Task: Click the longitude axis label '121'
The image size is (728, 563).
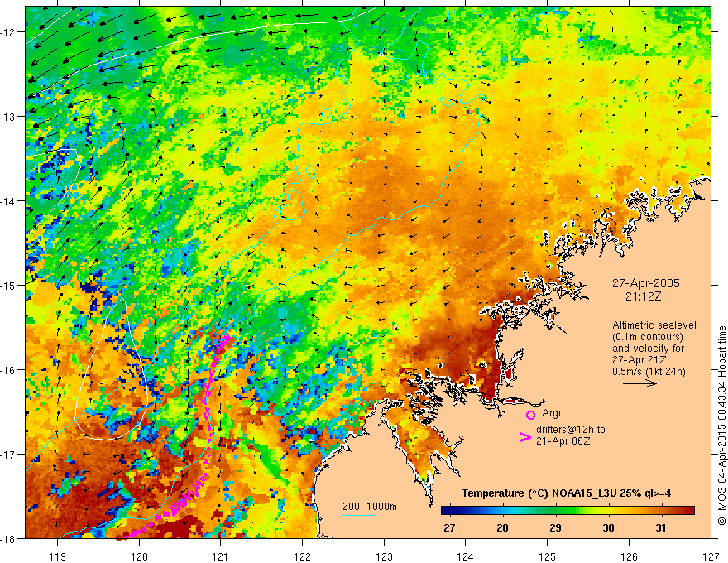Action: tap(221, 556)
